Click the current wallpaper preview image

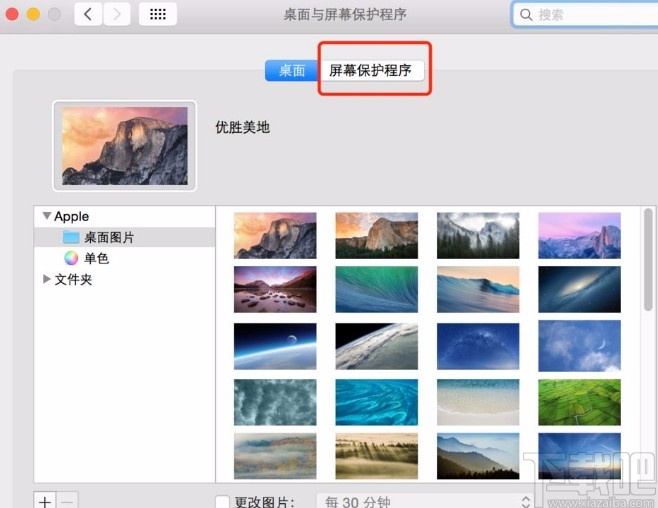tap(125, 146)
